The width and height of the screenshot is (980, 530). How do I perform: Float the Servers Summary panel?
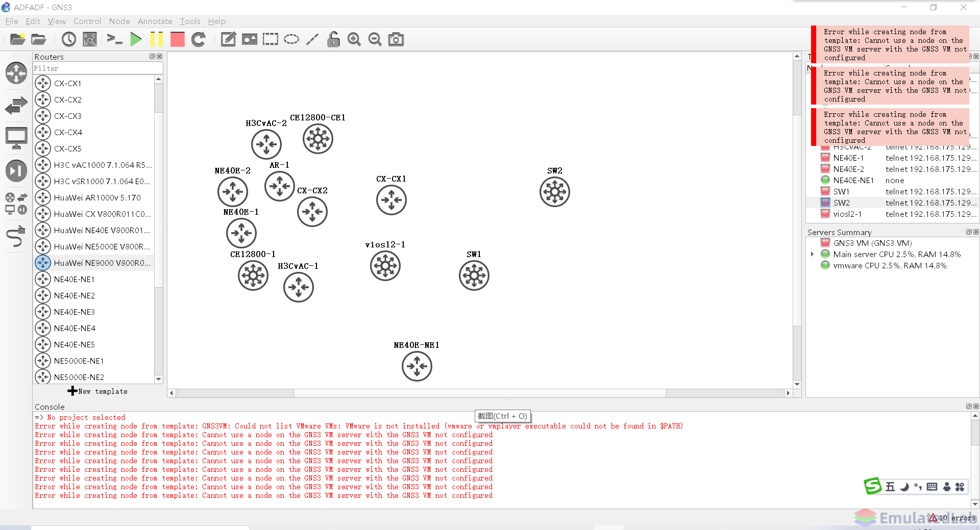click(969, 232)
